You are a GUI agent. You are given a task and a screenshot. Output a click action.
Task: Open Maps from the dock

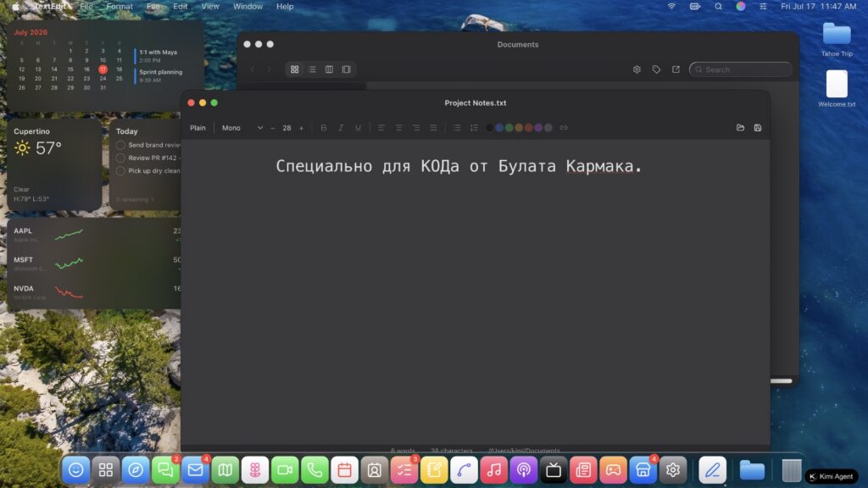(225, 470)
